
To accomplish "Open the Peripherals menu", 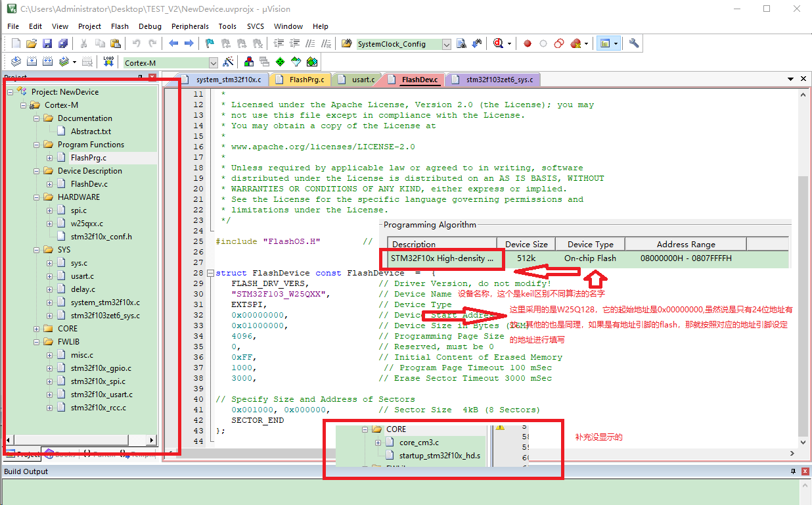I will [190, 26].
